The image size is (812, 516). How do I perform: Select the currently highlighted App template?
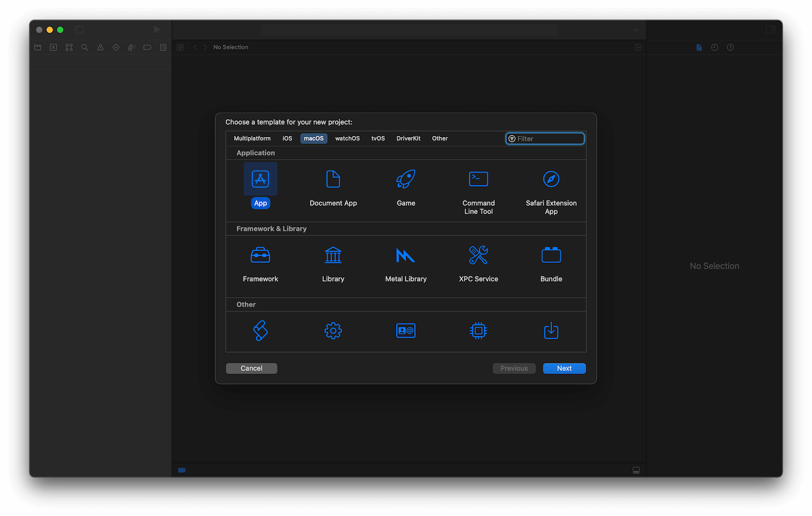coord(260,179)
